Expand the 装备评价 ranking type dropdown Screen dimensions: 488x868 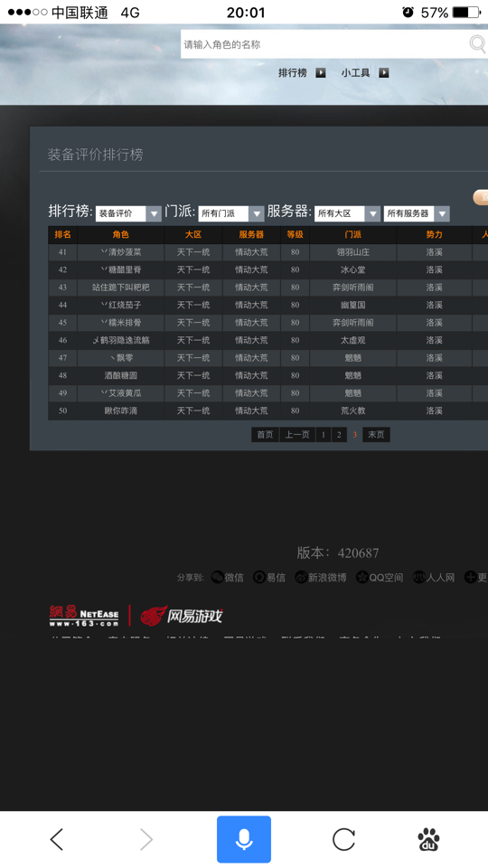coord(128,213)
